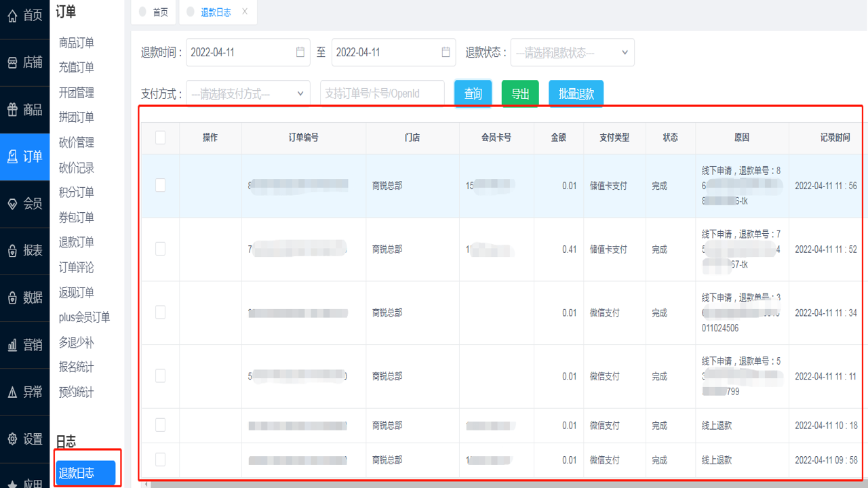Check the row recorded at 10:18
Screen dimensions: 868x488
coord(160,425)
